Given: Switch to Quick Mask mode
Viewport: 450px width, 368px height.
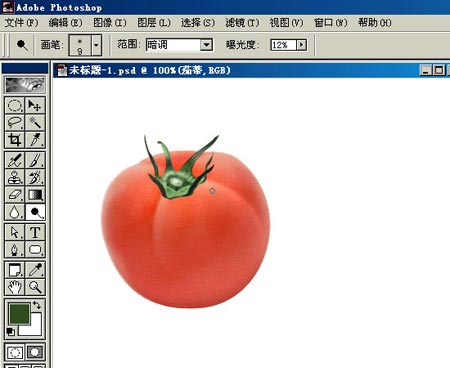Looking at the screenshot, I should pos(35,352).
